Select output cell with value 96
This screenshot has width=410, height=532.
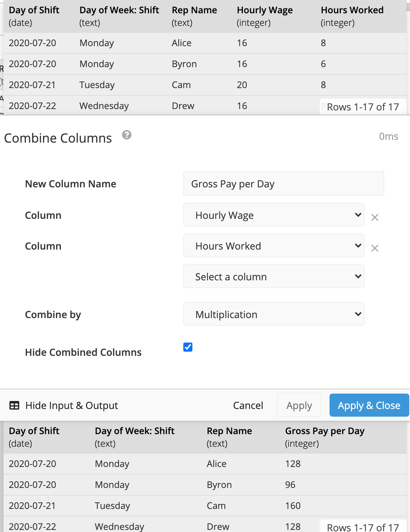coord(290,485)
